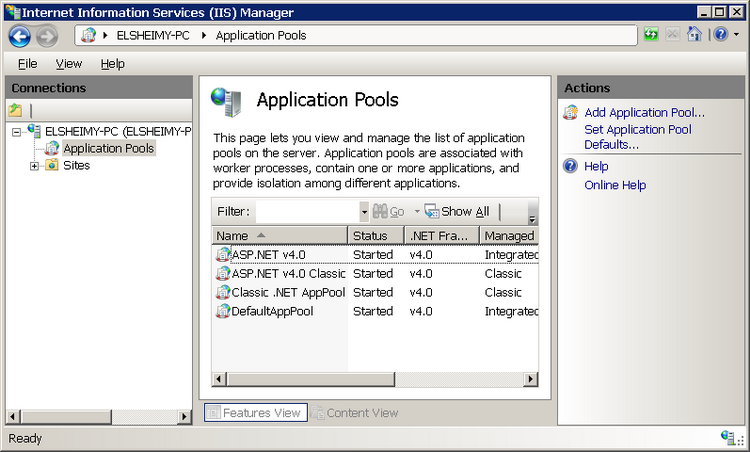The width and height of the screenshot is (750, 452).
Task: Open the Online Help link
Action: [615, 185]
